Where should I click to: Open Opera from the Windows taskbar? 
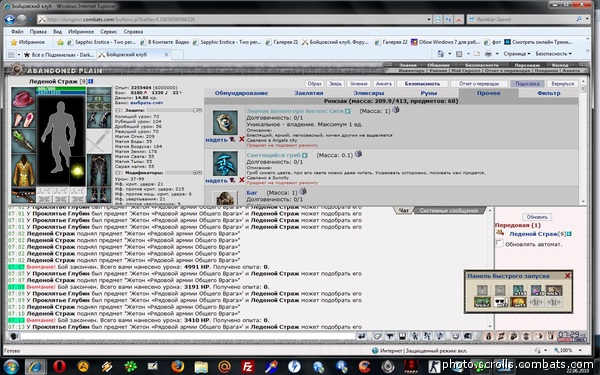point(59,367)
